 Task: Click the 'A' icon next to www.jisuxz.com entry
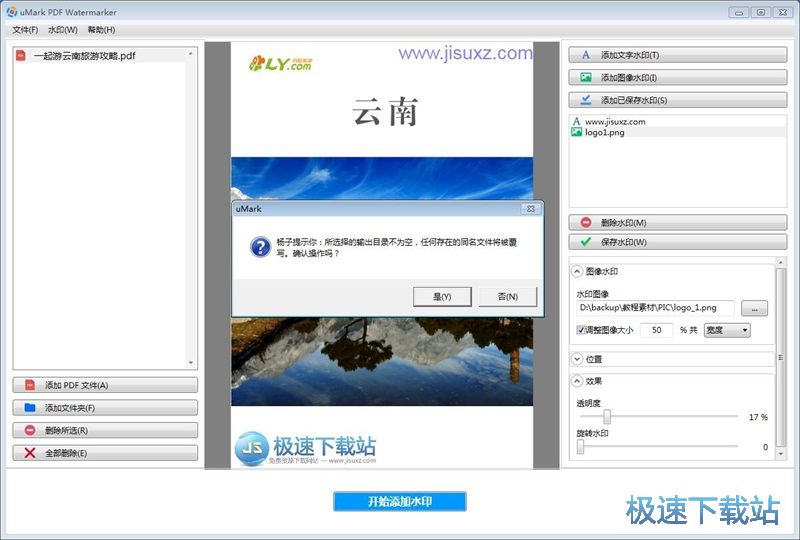click(577, 121)
